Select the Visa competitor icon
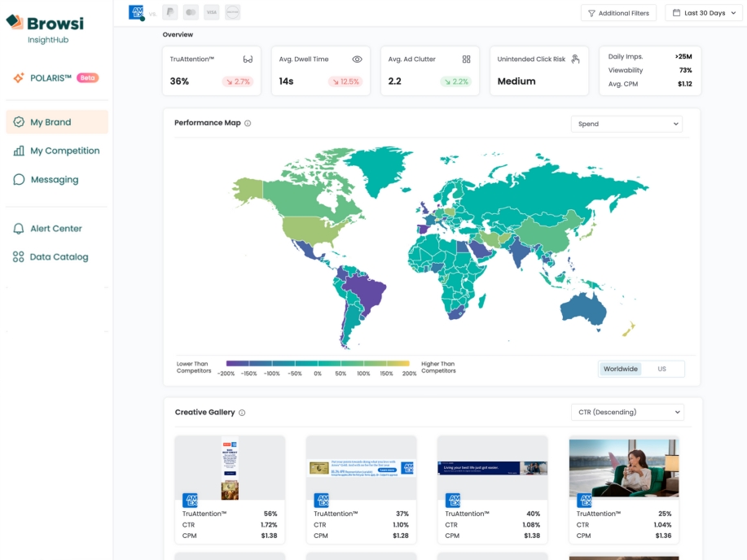747x560 pixels. coord(211,12)
